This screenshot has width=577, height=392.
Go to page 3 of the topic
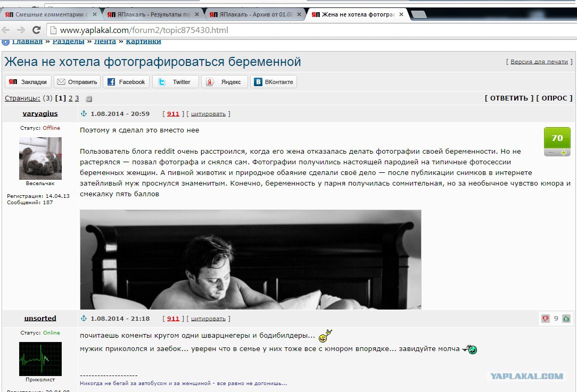coord(77,98)
